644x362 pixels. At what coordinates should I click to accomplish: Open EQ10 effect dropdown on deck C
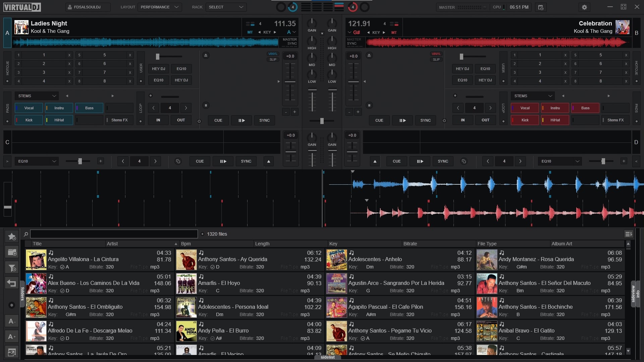click(x=37, y=161)
